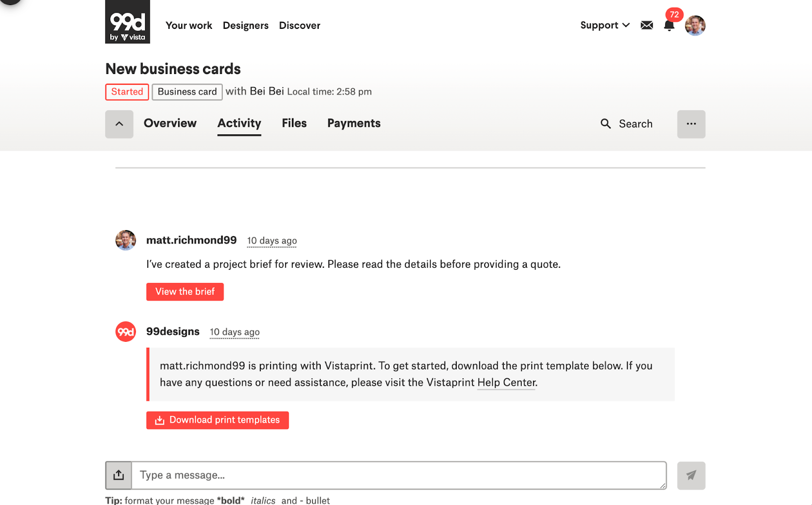Click the user profile avatar in header
Viewport: 812px width, 505px height.
[x=695, y=25]
